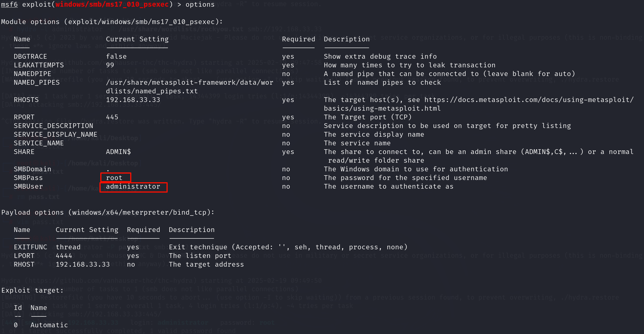Screen dimensions: 644x334
Task: Click the SMBUser value 'administrator'
Action: (133, 186)
